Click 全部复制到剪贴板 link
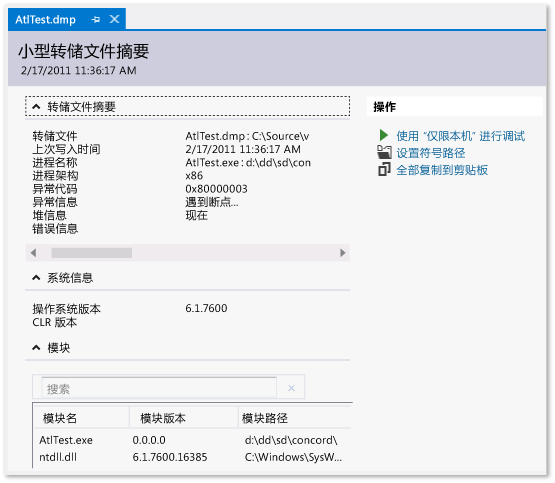Screen dimensions: 555x483 [x=442, y=170]
